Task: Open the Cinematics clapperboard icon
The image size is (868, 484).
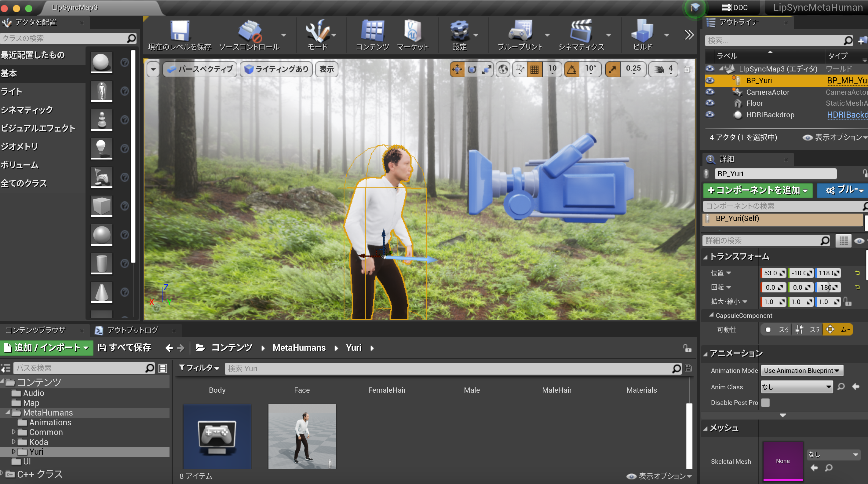Action: tap(581, 31)
